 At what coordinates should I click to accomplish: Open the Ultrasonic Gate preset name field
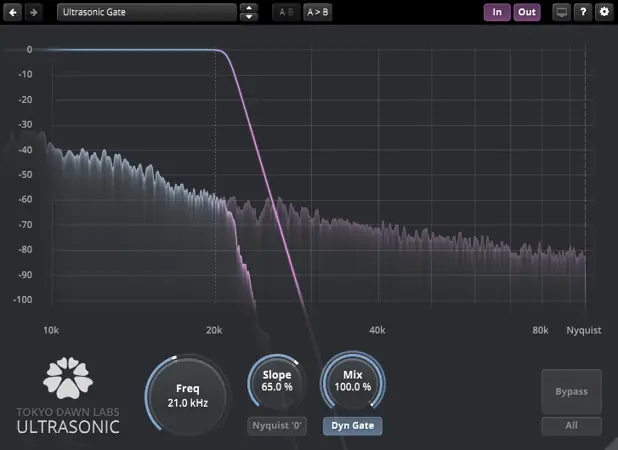[x=147, y=12]
